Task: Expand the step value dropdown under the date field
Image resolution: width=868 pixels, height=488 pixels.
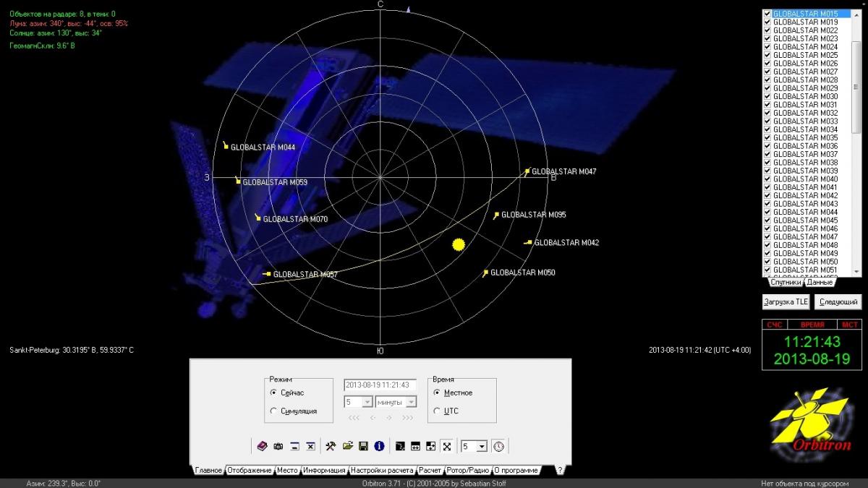Action: (x=366, y=402)
